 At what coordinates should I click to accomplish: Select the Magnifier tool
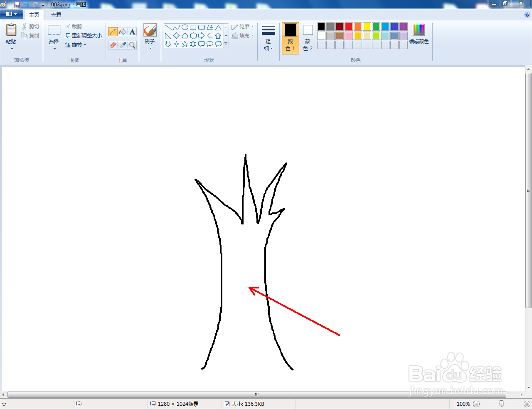click(x=132, y=45)
